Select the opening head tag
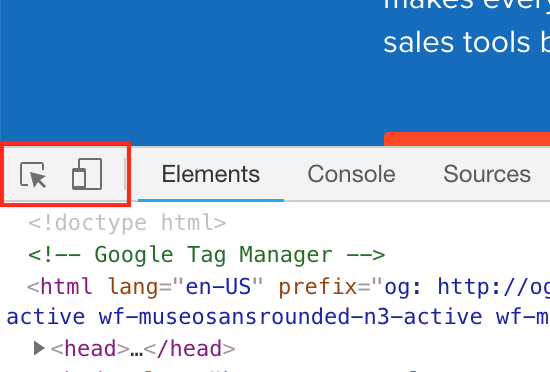Screen dimensions: 550x372 [90, 349]
